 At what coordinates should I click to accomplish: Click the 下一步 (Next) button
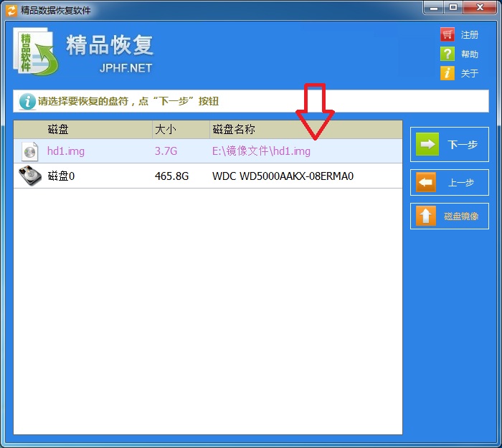pos(449,144)
